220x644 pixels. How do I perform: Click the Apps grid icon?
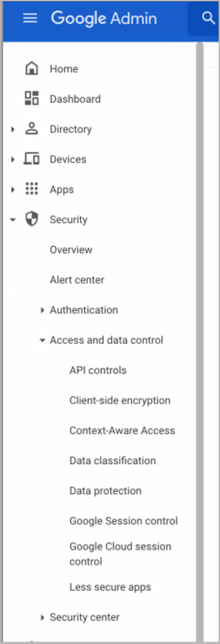pyautogui.click(x=32, y=189)
